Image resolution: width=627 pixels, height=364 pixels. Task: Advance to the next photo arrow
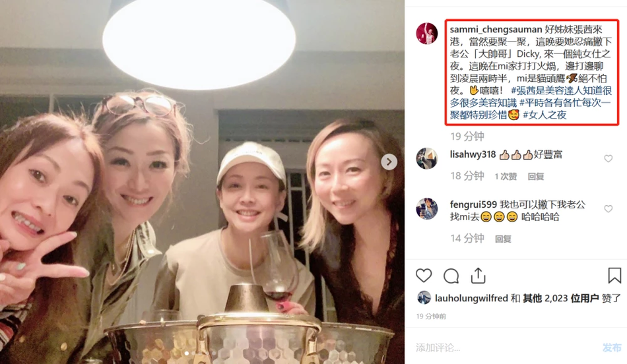[x=389, y=162]
